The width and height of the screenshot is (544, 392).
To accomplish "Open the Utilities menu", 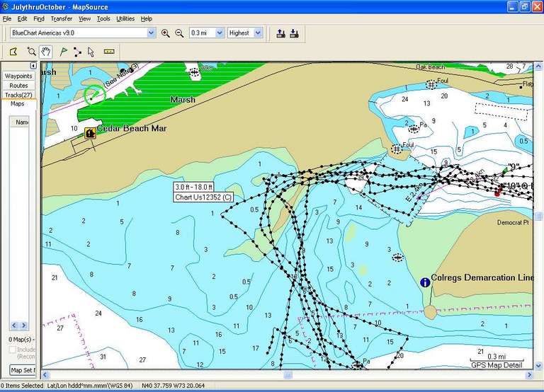I will click(x=125, y=18).
